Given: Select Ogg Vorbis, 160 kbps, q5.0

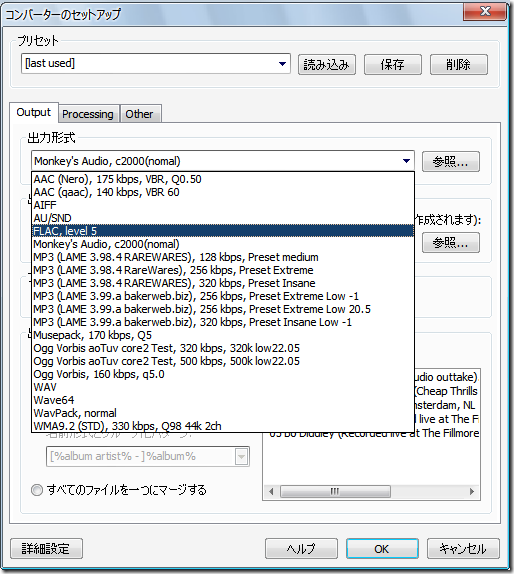Looking at the screenshot, I should 223,374.
